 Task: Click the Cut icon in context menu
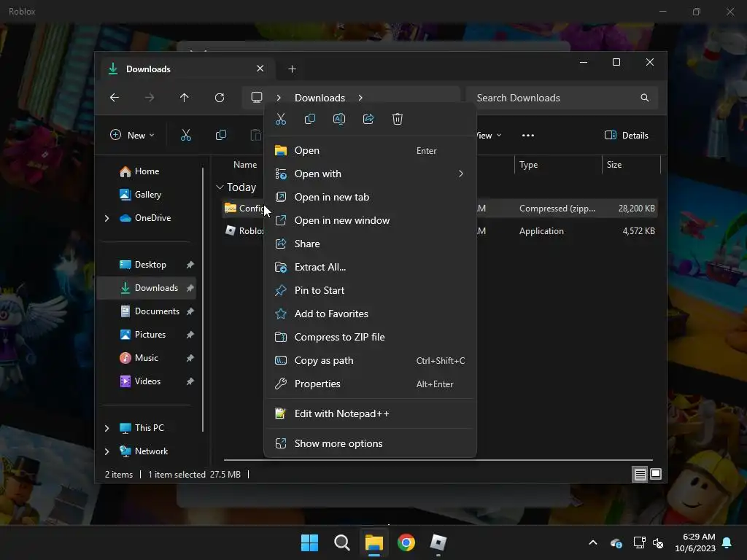click(281, 119)
